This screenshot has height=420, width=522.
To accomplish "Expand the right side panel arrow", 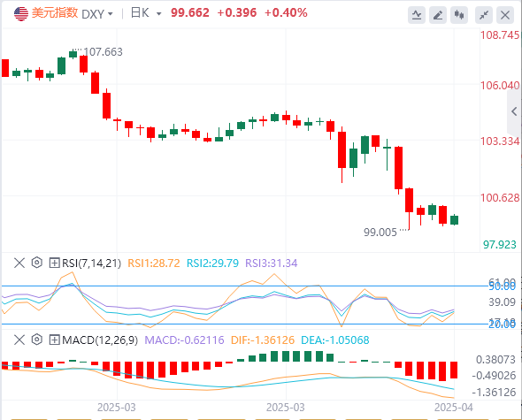I will coord(514,111).
